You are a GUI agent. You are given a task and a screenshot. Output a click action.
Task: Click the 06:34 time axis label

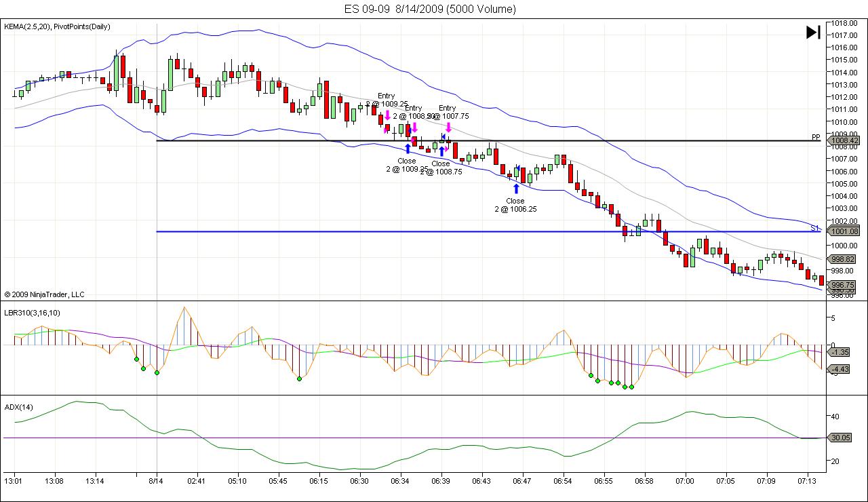[400, 481]
